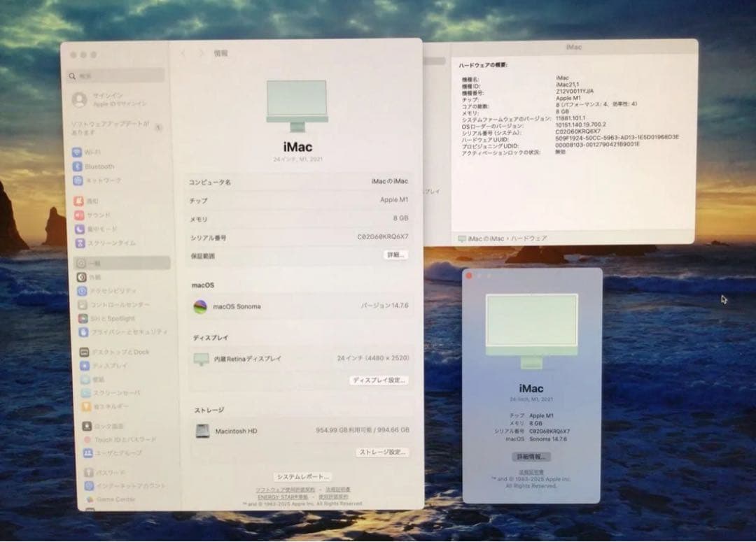Viewport: 756px width, 542px height.
Task: Click the 詳細情報 button in About window
Action: point(533,456)
